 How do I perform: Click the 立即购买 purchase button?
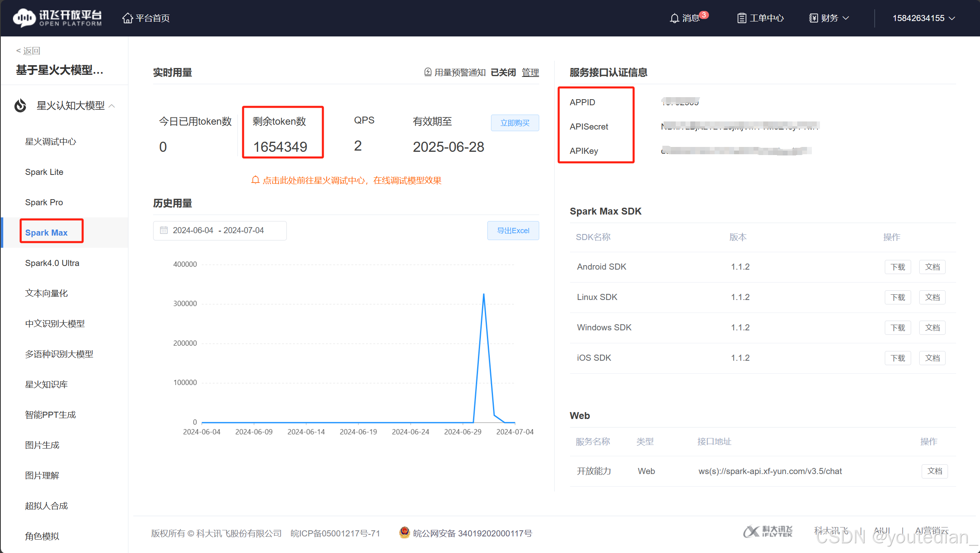point(515,123)
